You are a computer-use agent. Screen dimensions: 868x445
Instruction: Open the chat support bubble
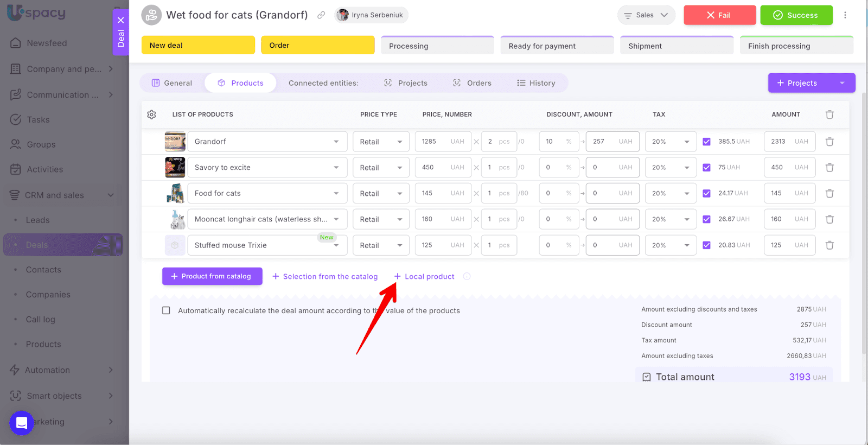tap(22, 423)
